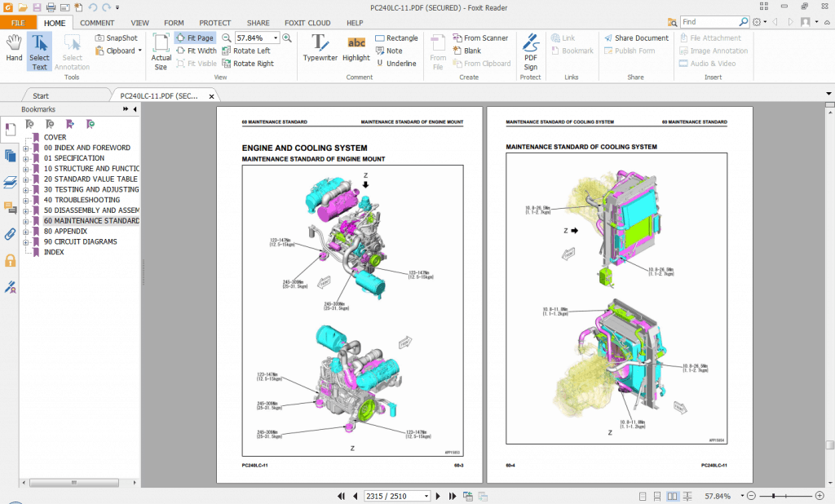Open the Signatures side panel

click(10, 287)
